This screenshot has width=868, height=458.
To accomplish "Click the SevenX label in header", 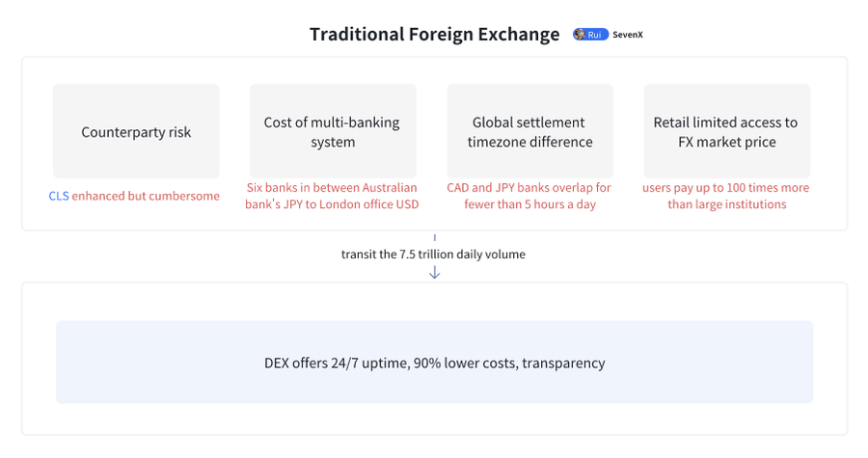I will click(628, 35).
